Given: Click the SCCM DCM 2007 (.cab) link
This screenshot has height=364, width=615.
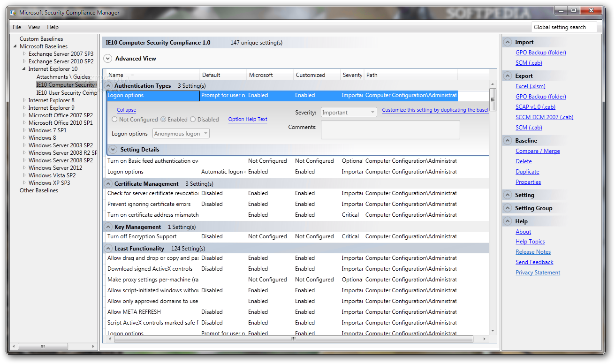Looking at the screenshot, I should click(x=544, y=117).
